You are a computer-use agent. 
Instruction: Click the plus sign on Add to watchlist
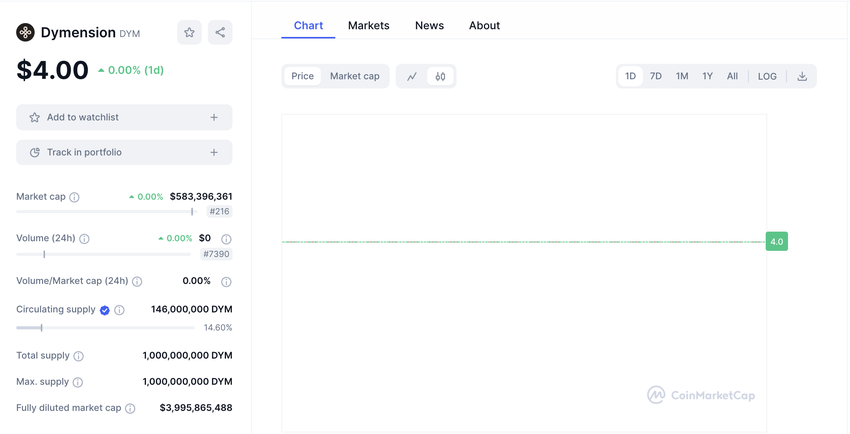click(x=214, y=117)
